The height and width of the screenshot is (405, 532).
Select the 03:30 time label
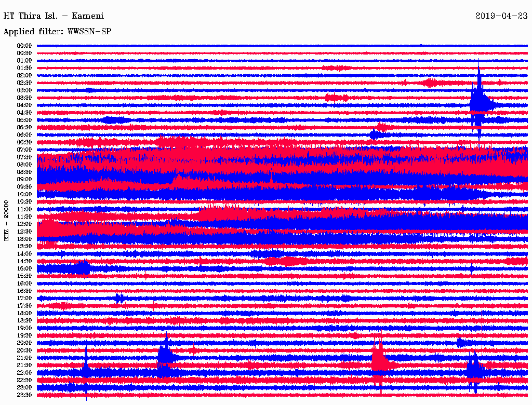coord(24,98)
